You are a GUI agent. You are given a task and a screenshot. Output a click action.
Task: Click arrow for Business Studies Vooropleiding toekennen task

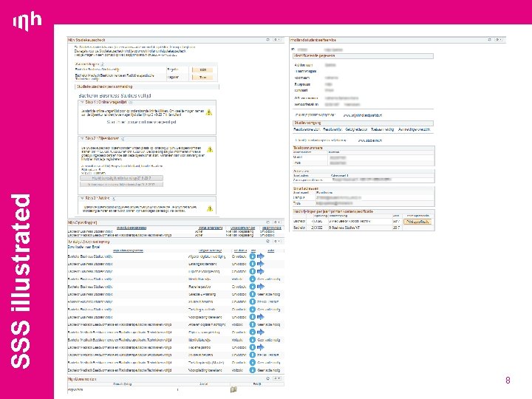click(x=261, y=317)
